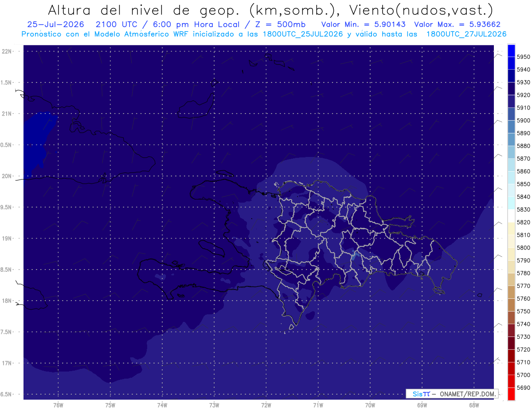The width and height of the screenshot is (532, 411).
Task: Click the brightest blue swatch atop the color bar
Action: click(x=511, y=51)
